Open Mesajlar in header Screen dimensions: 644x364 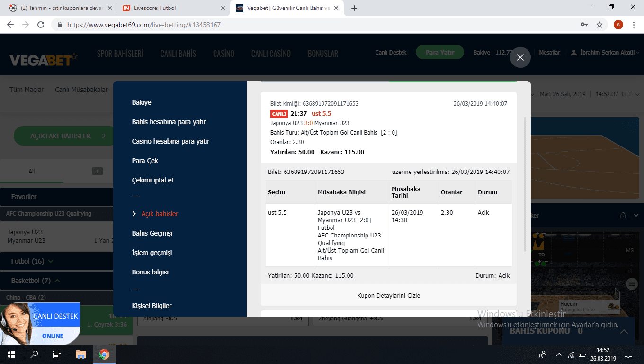pos(549,53)
